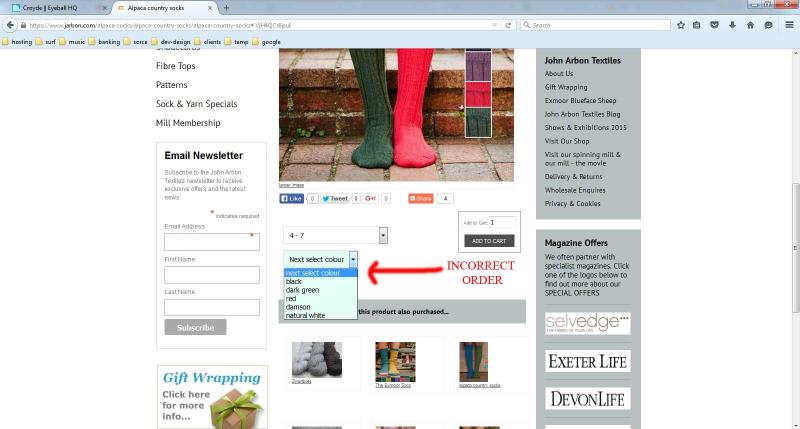The width and height of the screenshot is (800, 429).
Task: Open the sorce bookmarks folder
Action: 135,42
